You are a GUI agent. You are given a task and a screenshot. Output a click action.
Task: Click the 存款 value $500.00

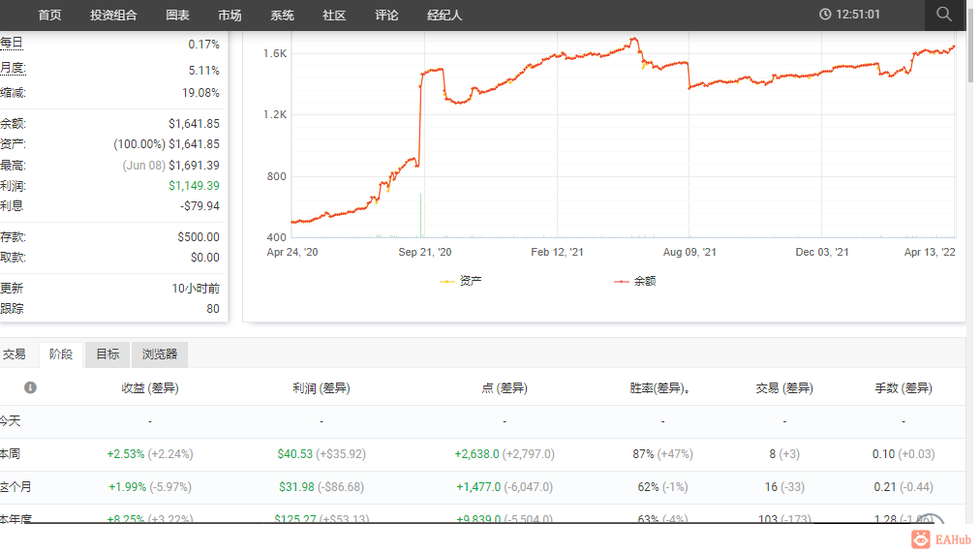[x=199, y=237]
